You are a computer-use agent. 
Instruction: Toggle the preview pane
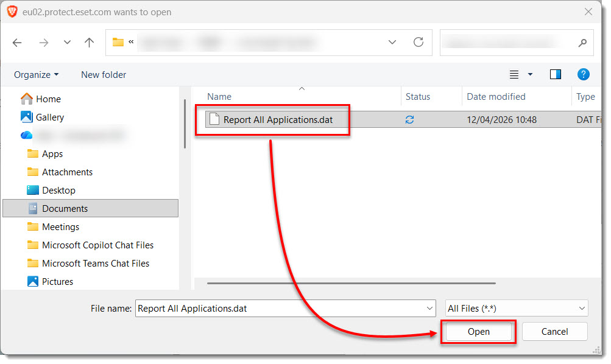pyautogui.click(x=555, y=74)
